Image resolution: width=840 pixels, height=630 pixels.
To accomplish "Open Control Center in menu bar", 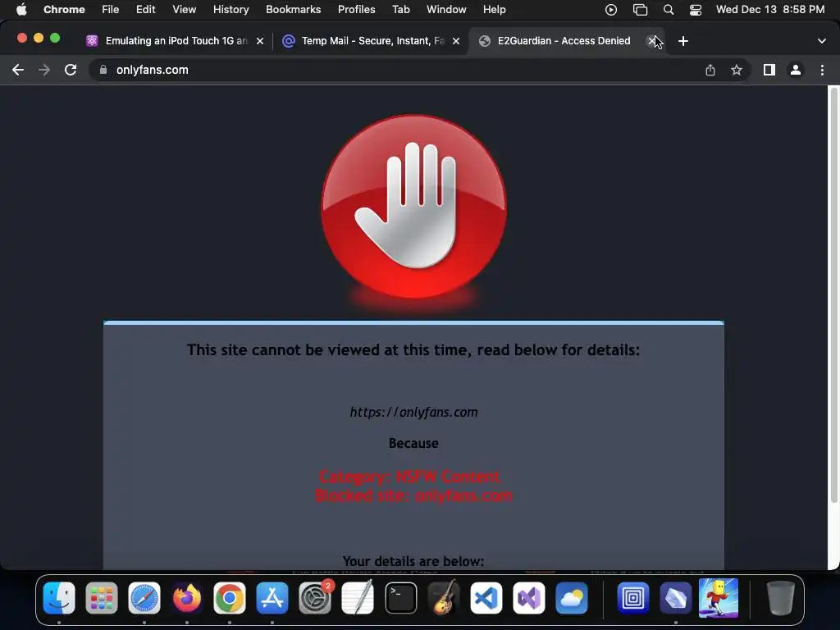I will click(696, 10).
